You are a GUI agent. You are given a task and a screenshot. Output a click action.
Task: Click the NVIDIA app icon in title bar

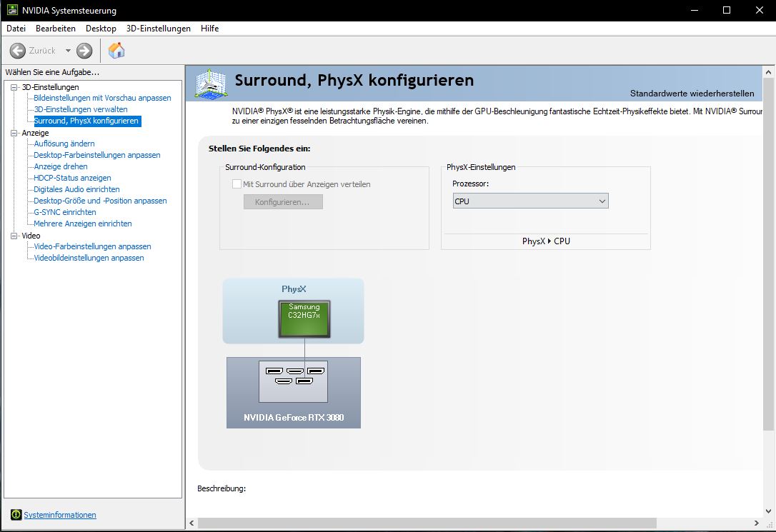12,10
